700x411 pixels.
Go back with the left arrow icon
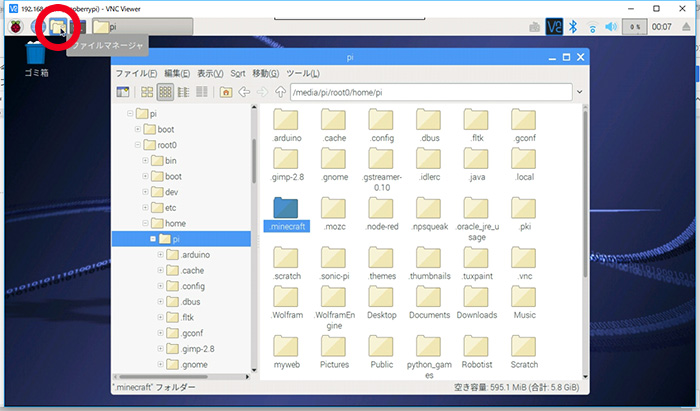(244, 92)
